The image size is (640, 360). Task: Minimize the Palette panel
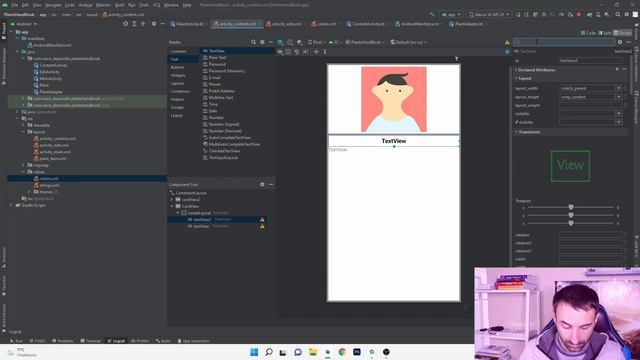click(x=271, y=42)
